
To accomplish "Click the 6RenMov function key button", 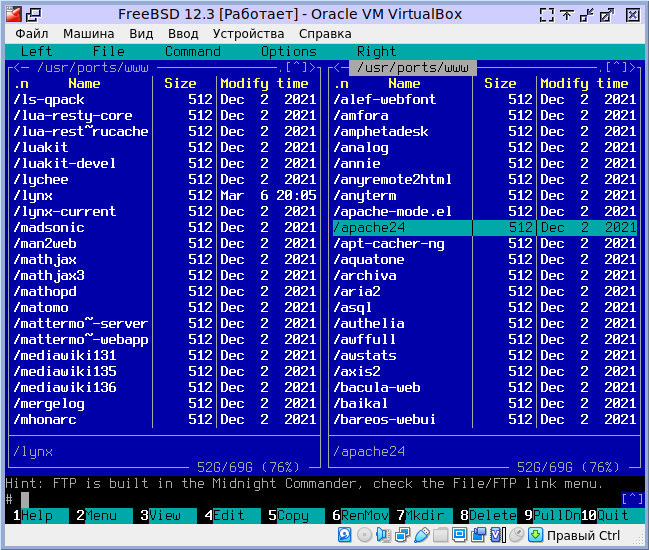I will coord(361,516).
